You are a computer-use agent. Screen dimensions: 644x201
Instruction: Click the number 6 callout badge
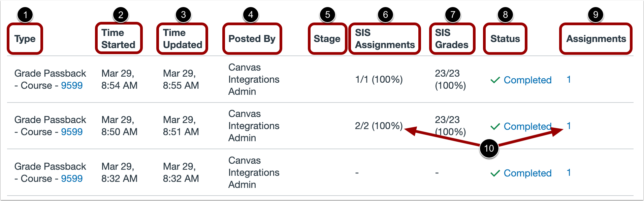385,15
